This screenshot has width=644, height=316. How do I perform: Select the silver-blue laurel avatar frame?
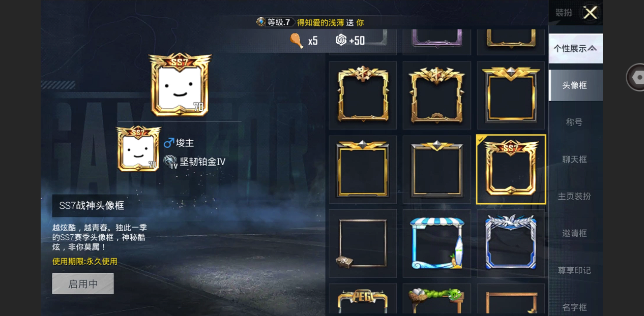point(511,243)
